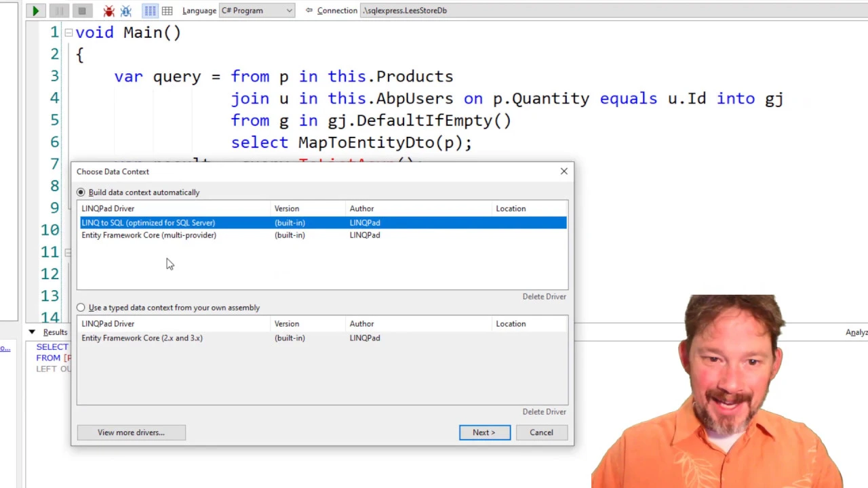Sort lower list by Location column header
The height and width of the screenshot is (488, 868).
(530, 324)
